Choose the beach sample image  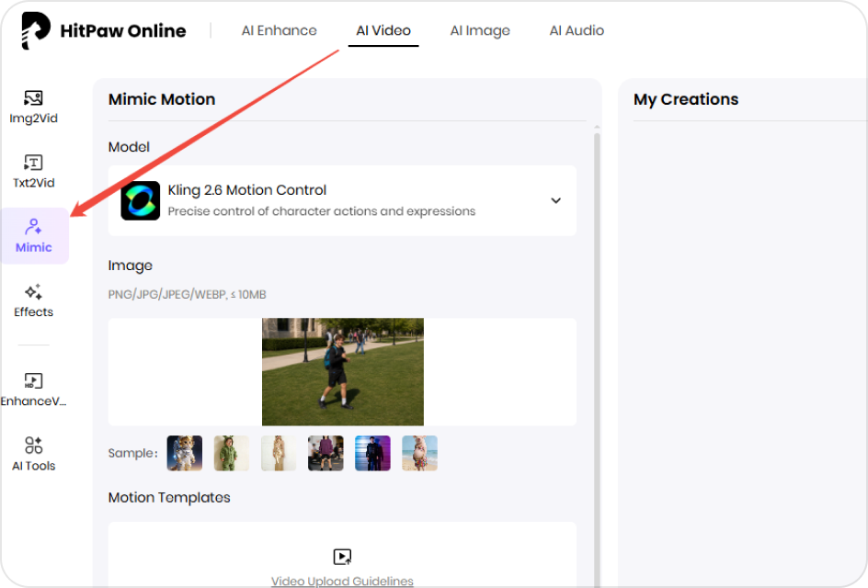click(x=419, y=453)
